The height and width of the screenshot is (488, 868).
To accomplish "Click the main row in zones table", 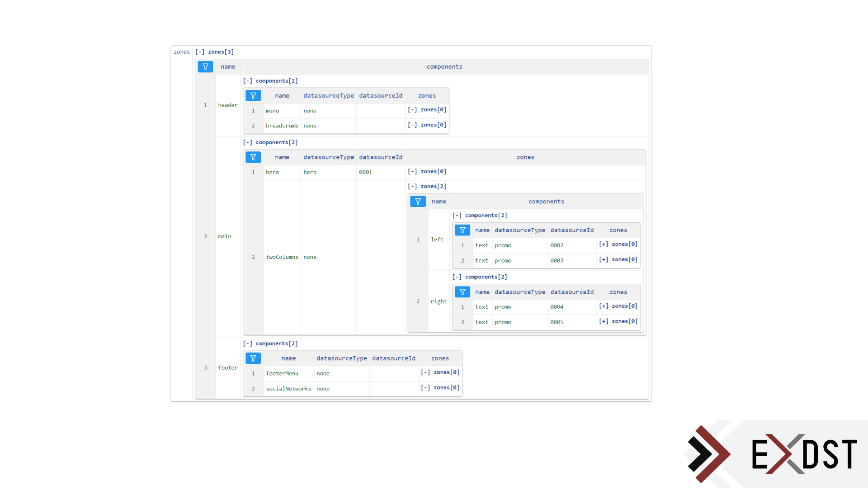I will coord(225,237).
